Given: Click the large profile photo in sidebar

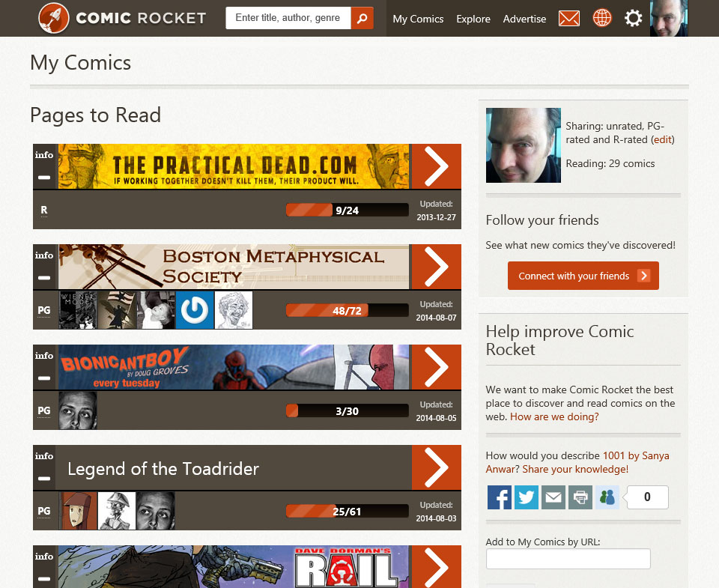Looking at the screenshot, I should [524, 145].
